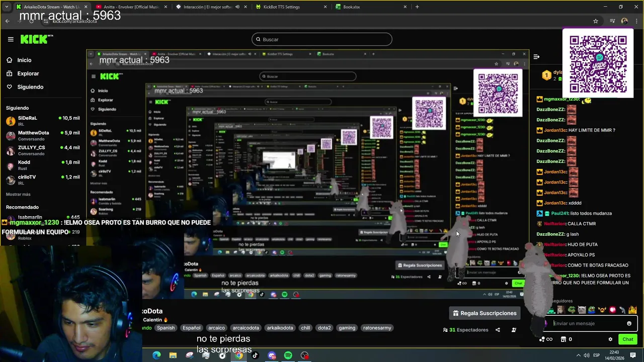Expand following list with Mostrar más

[x=18, y=194]
